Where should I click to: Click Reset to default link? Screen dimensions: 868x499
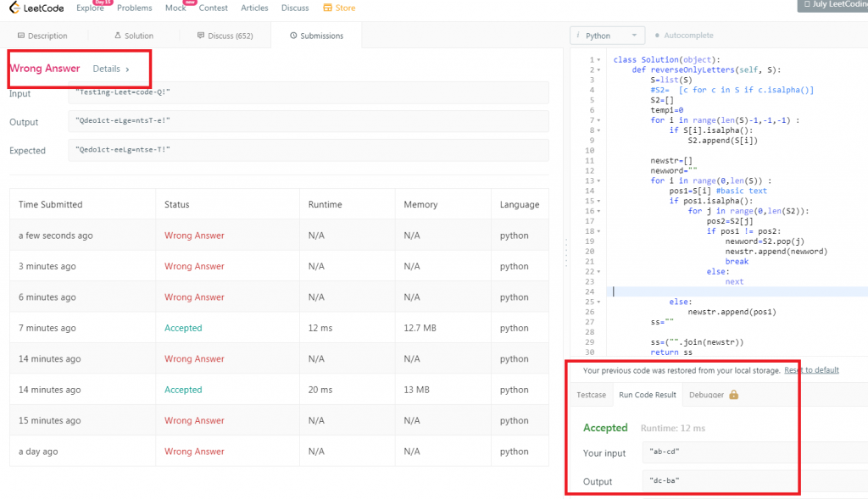point(811,370)
